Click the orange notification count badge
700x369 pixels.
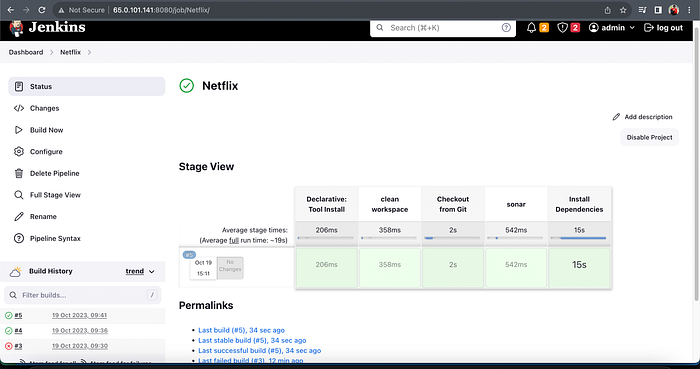pos(544,28)
